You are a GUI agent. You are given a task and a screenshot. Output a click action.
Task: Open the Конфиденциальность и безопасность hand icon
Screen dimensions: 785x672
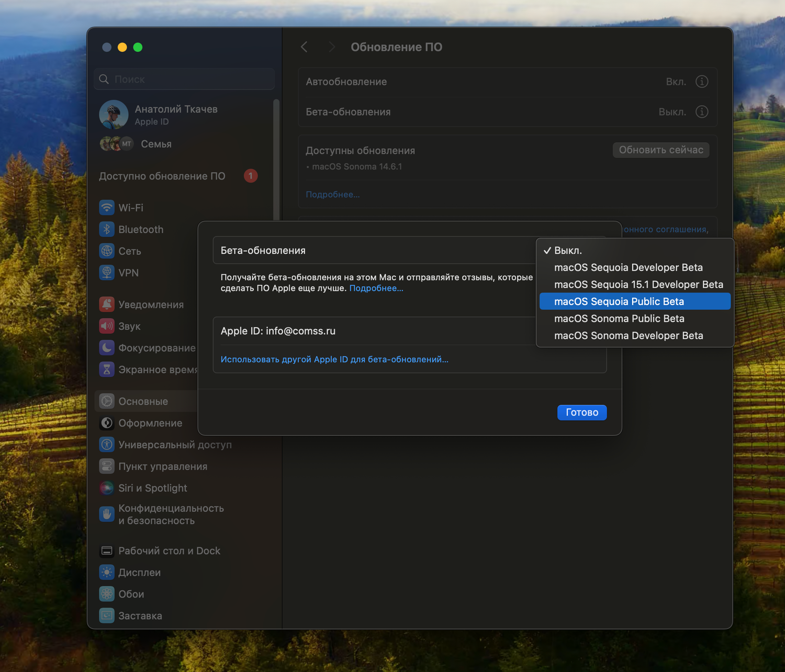[107, 514]
